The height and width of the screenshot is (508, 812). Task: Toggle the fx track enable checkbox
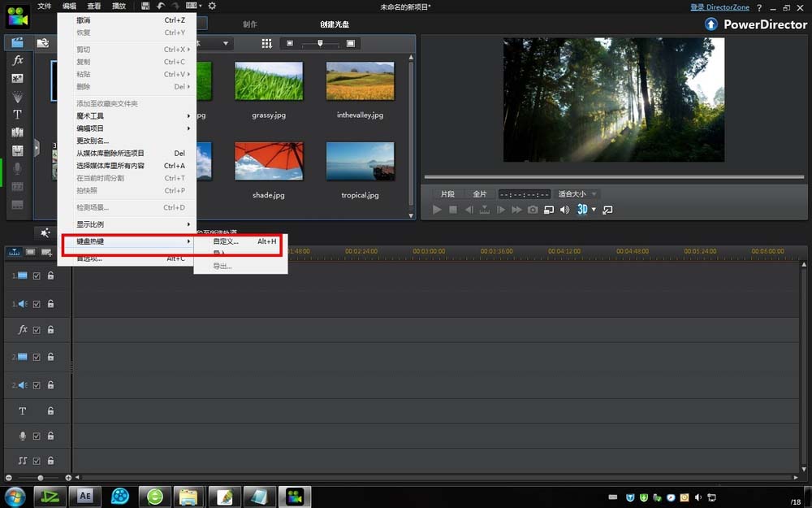[x=37, y=330]
